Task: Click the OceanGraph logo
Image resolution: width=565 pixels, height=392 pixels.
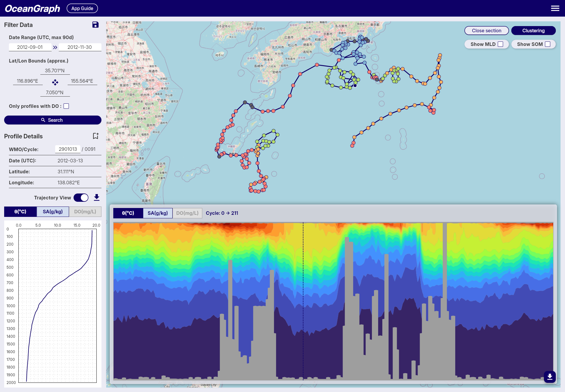Action: click(32, 8)
